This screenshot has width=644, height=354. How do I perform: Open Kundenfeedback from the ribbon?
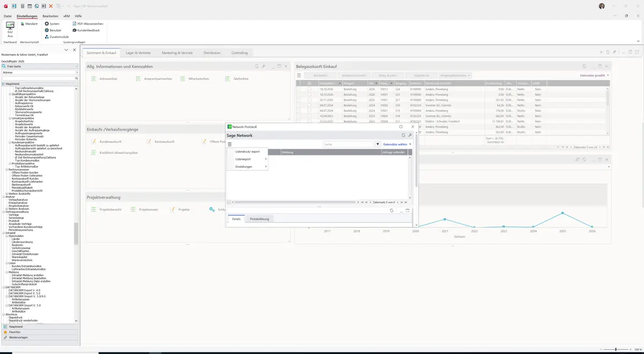pyautogui.click(x=86, y=30)
